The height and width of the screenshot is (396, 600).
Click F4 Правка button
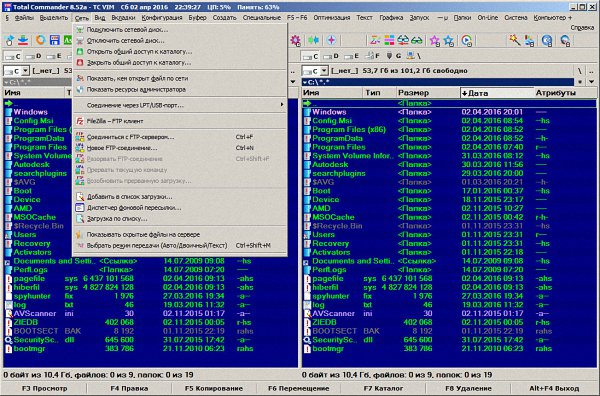129,388
